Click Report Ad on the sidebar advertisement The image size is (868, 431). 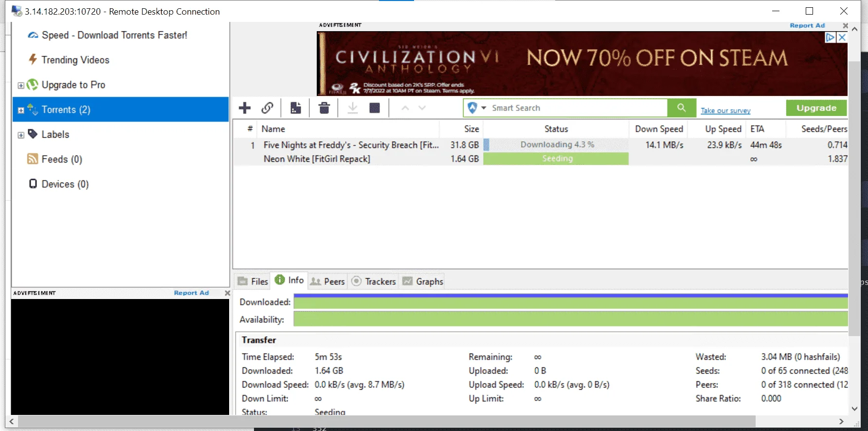pyautogui.click(x=191, y=293)
